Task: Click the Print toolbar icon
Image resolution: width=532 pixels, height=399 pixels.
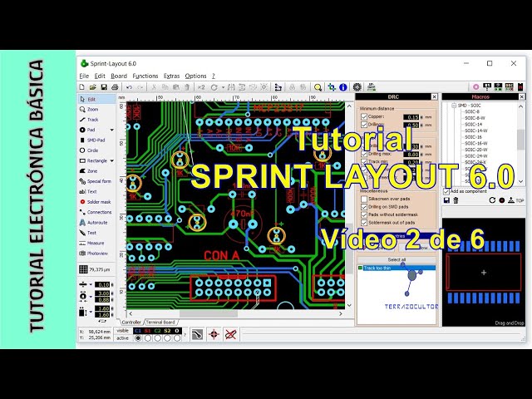Action: (x=115, y=87)
